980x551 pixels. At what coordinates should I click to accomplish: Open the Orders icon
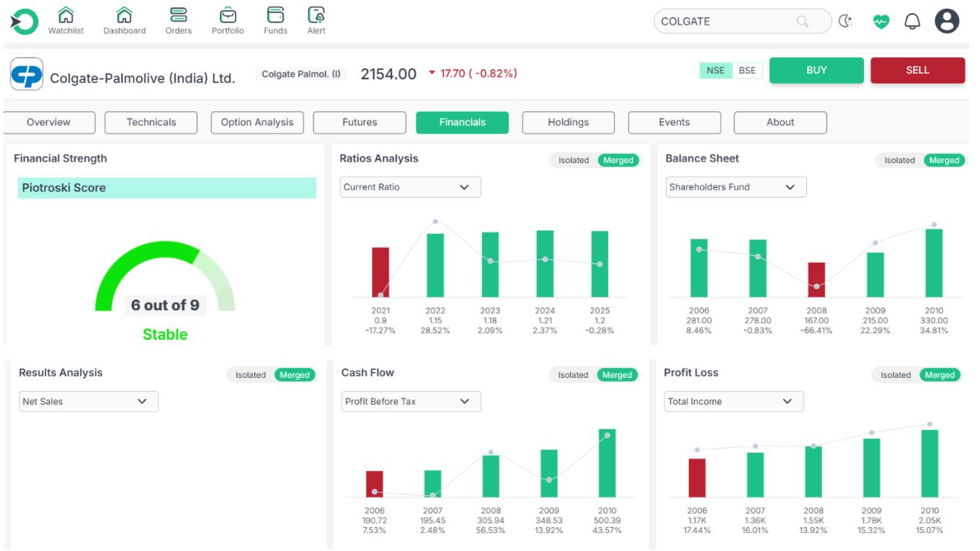pyautogui.click(x=179, y=14)
